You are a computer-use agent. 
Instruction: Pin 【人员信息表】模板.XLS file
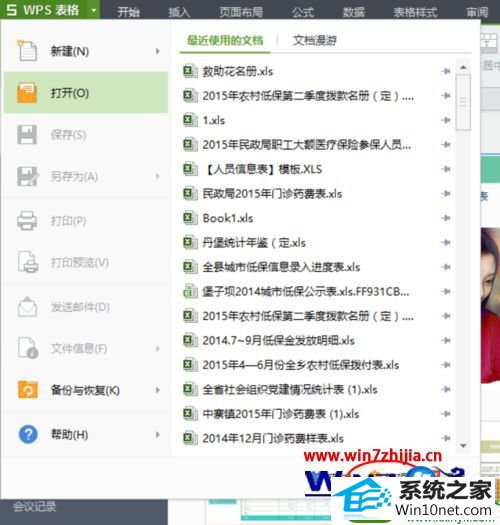[446, 169]
